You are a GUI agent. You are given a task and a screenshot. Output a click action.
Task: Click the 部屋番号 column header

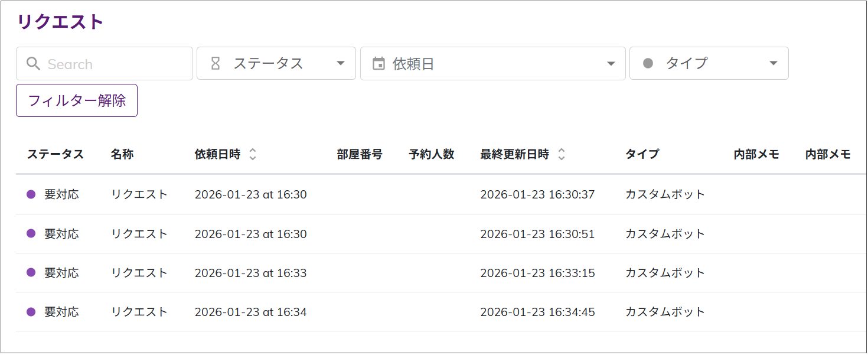click(x=360, y=154)
